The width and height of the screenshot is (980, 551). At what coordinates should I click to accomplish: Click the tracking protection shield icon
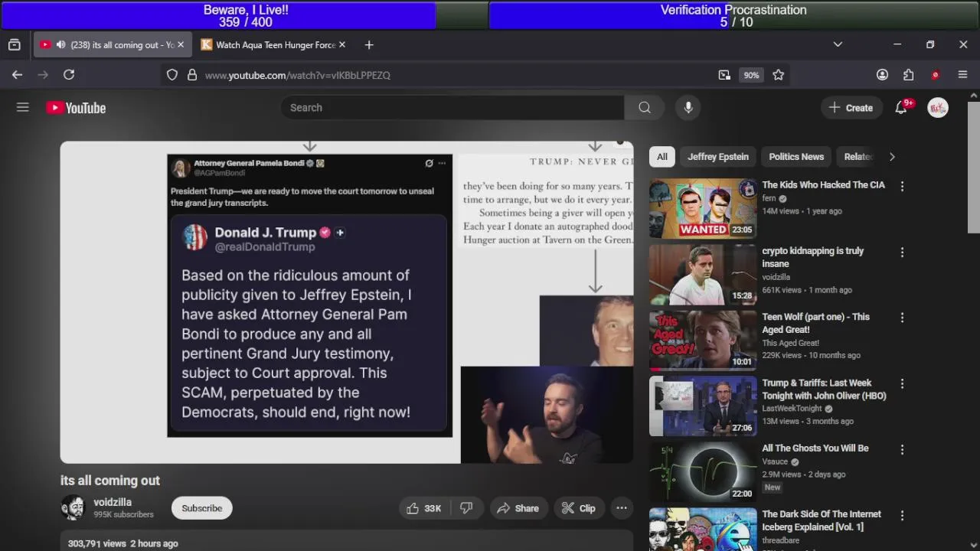(172, 75)
